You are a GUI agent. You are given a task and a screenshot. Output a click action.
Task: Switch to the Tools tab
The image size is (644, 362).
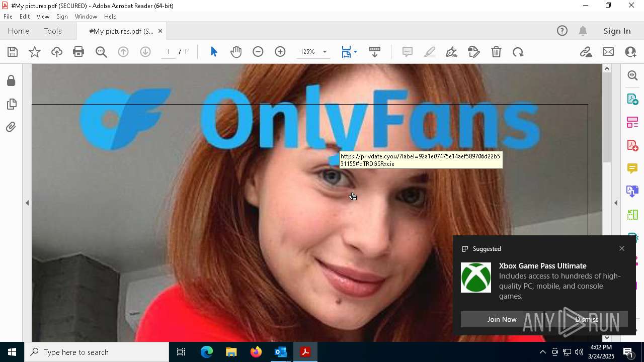click(x=53, y=31)
